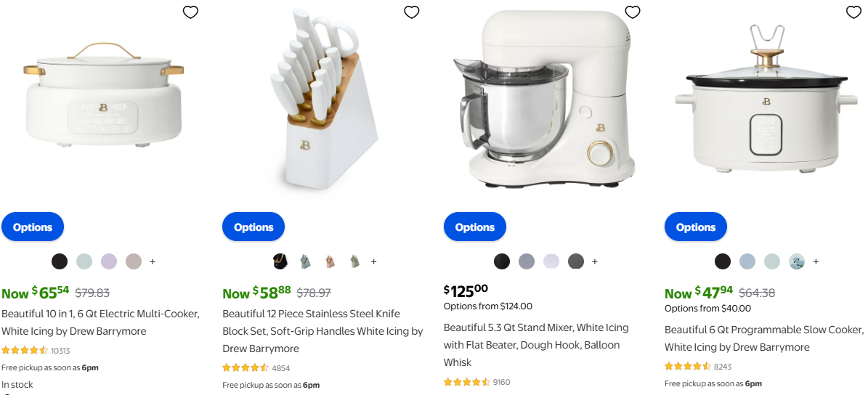This screenshot has height=395, width=868.
Task: Show more color options for the Slow Cooker
Action: tap(816, 261)
